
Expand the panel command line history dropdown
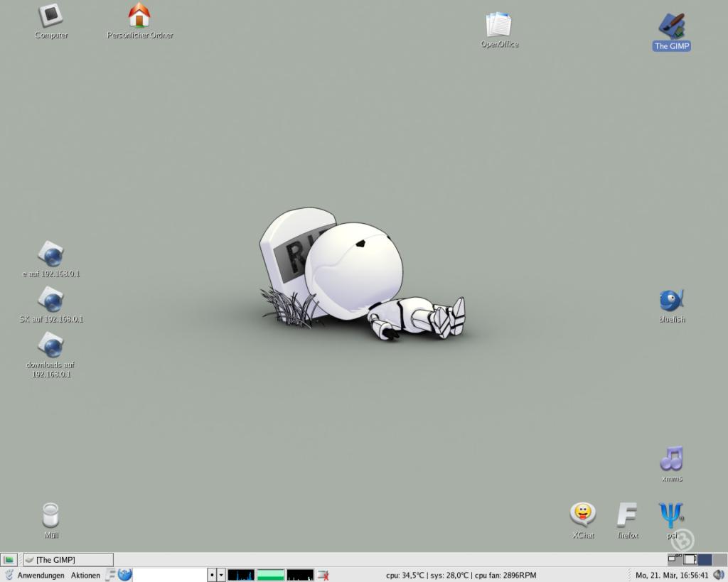point(221,575)
